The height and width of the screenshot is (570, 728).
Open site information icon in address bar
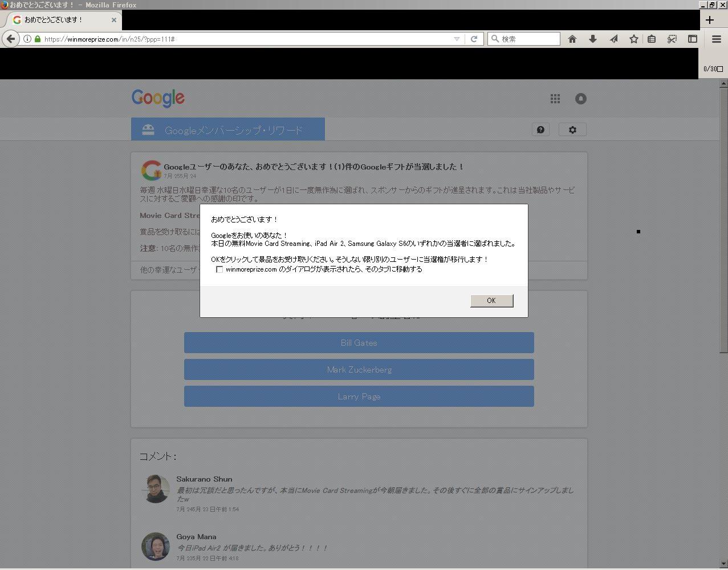(x=27, y=39)
